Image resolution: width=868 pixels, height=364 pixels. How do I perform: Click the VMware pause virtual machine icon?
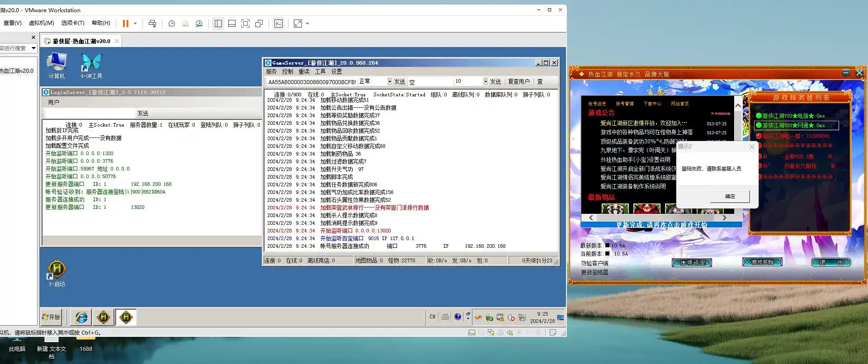(x=125, y=24)
